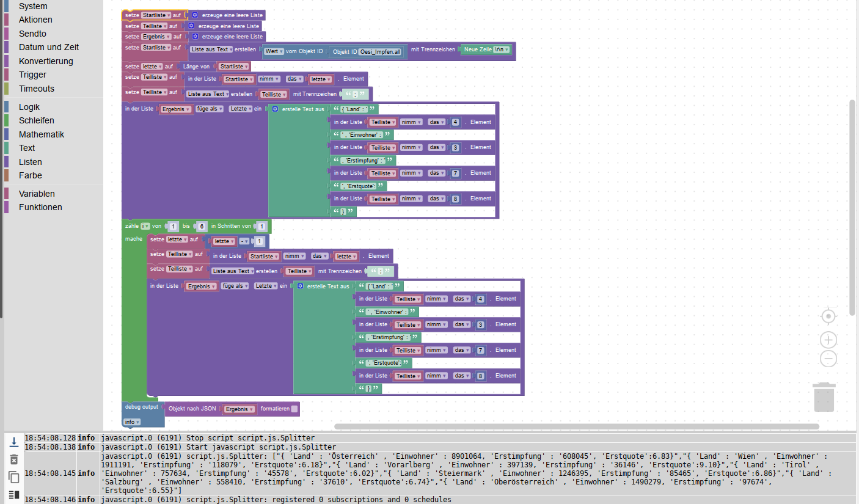Open the minus operator dropdown in loop
The height and width of the screenshot is (504, 859).
[246, 241]
